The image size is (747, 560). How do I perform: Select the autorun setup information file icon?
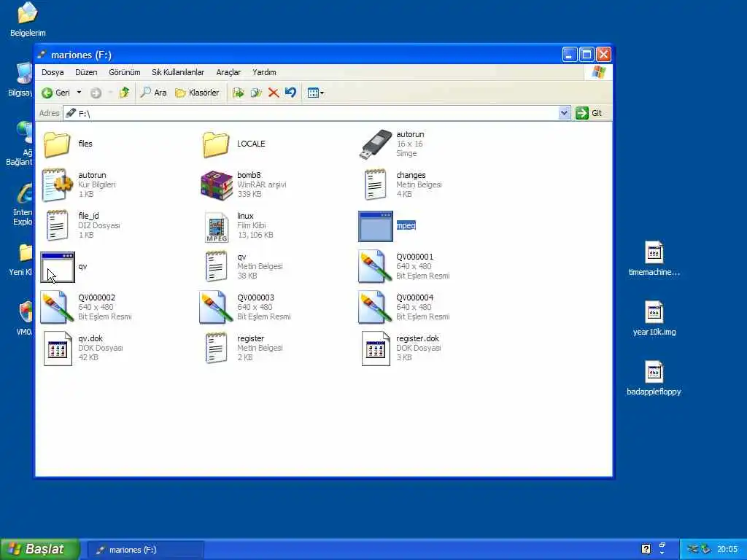pos(57,184)
